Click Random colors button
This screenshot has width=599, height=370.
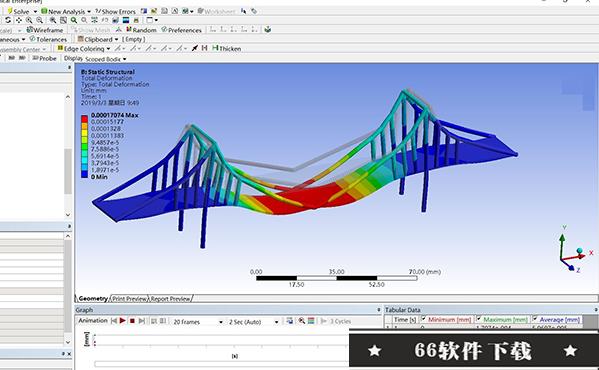pos(141,30)
